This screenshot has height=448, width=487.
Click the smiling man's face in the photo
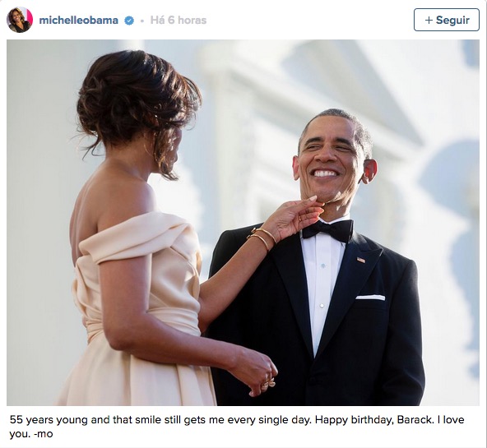(x=330, y=158)
